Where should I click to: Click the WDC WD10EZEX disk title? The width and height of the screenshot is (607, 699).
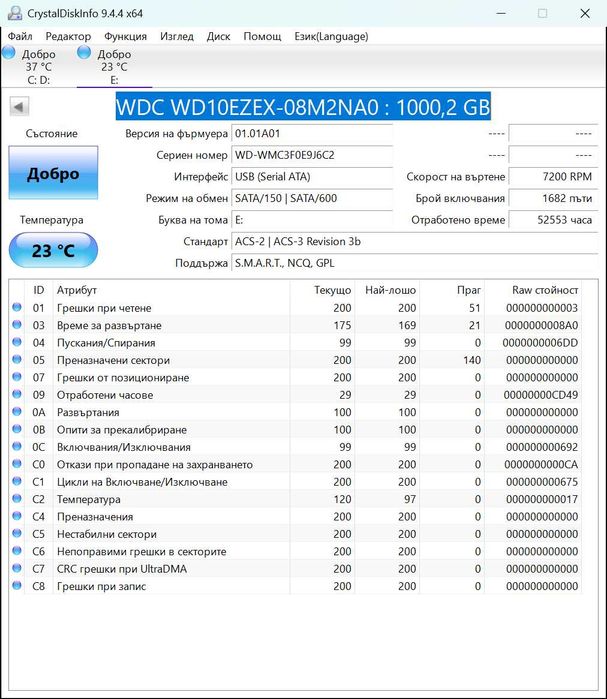(x=304, y=107)
